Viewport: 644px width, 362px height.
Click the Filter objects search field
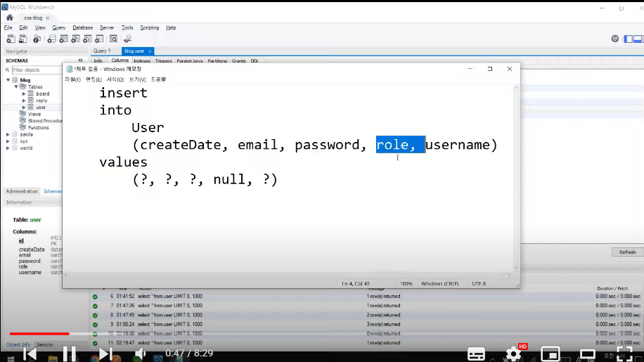click(x=36, y=70)
